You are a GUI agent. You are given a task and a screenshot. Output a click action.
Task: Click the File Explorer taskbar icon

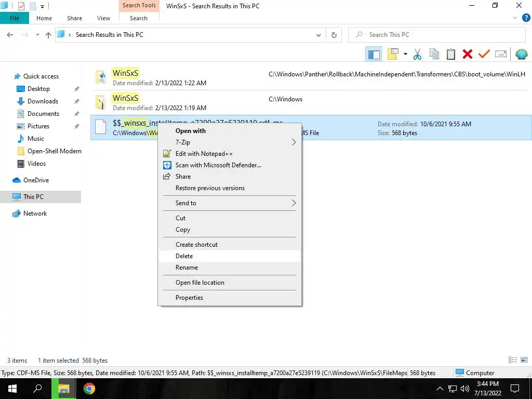(x=63, y=389)
